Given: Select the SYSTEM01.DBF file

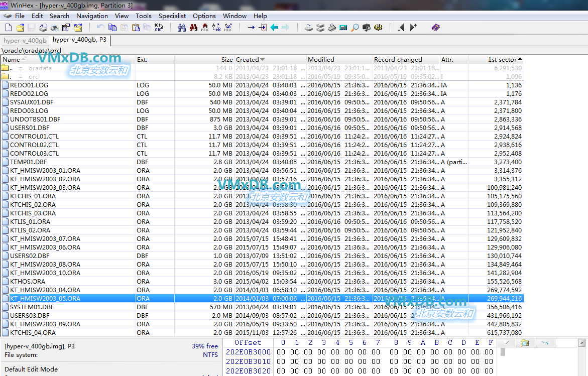Looking at the screenshot, I should [32, 307].
